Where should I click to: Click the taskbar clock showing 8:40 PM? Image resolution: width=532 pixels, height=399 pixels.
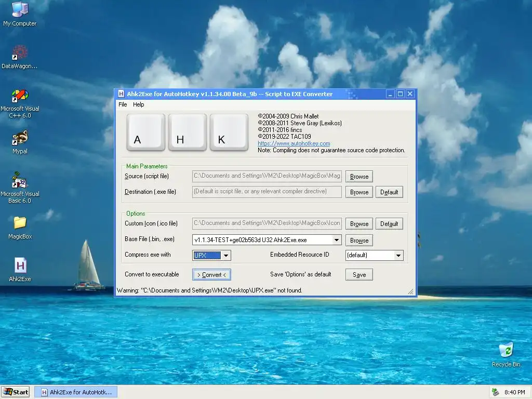(x=514, y=392)
